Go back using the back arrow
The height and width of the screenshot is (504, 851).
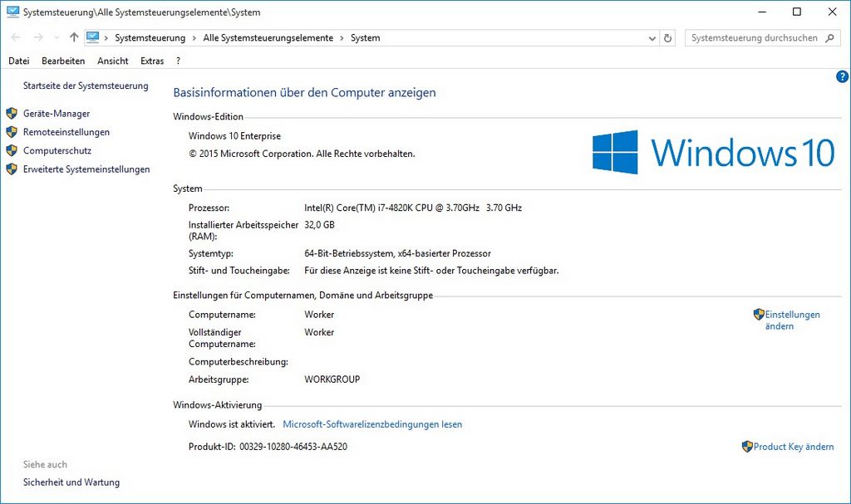click(x=16, y=37)
